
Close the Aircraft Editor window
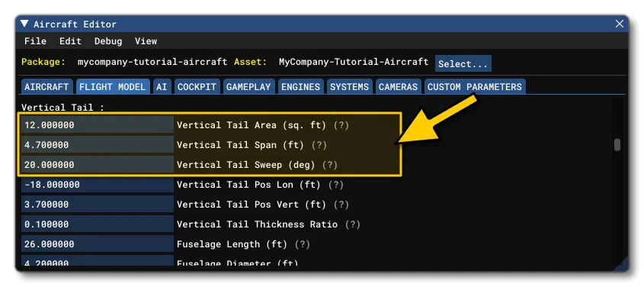[x=620, y=24]
